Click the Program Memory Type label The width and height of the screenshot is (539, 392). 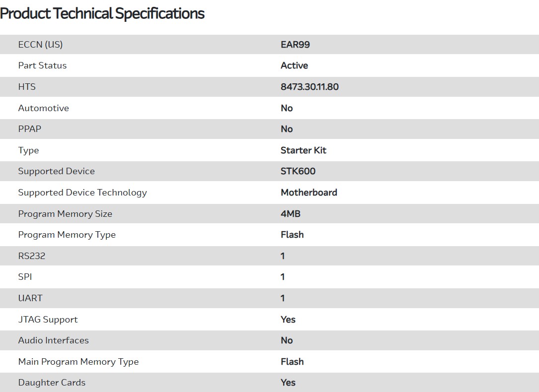(x=67, y=235)
